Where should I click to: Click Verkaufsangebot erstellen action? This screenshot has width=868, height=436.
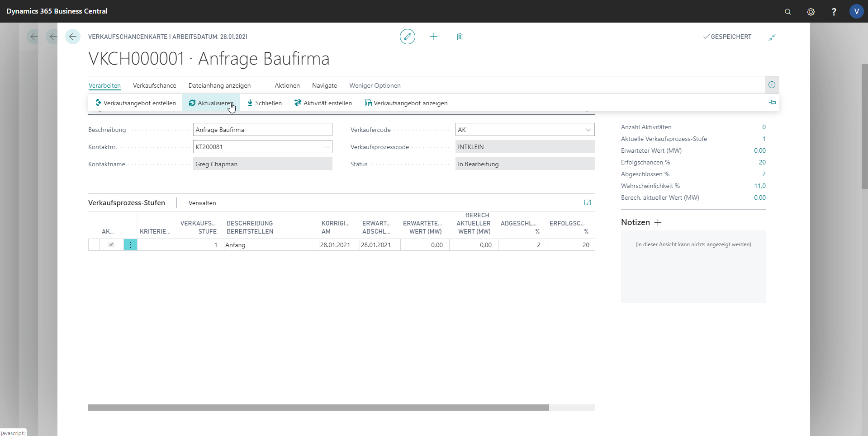coord(135,103)
